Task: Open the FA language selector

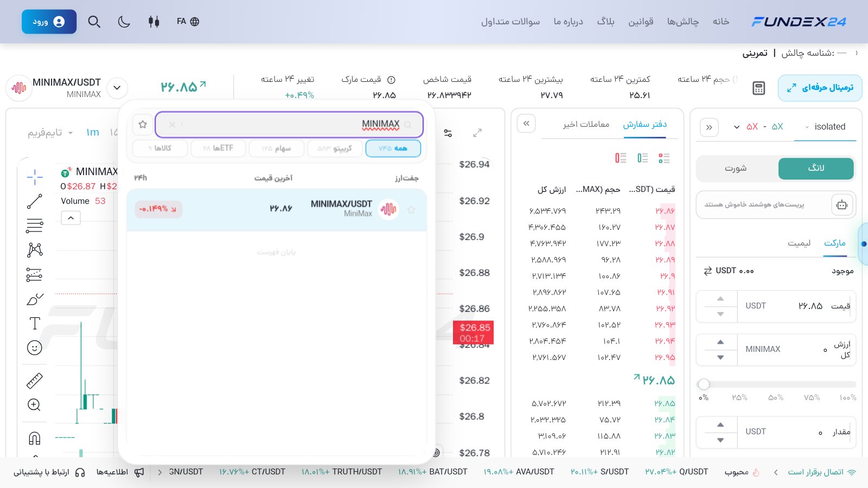Action: click(188, 22)
